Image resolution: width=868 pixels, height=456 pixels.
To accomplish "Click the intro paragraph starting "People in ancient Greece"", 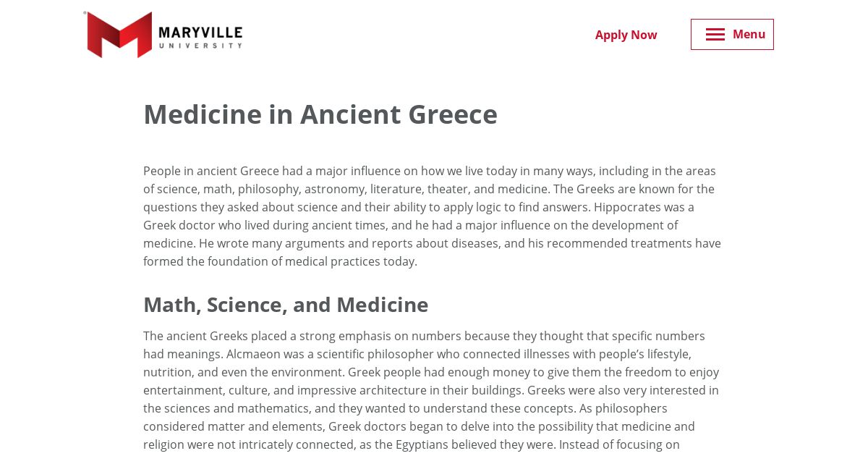I will 433,216.
